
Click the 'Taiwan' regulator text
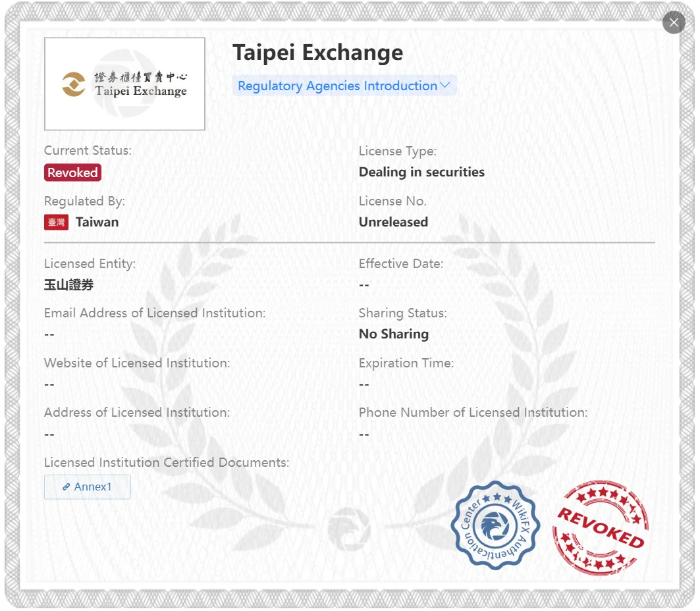tap(97, 223)
